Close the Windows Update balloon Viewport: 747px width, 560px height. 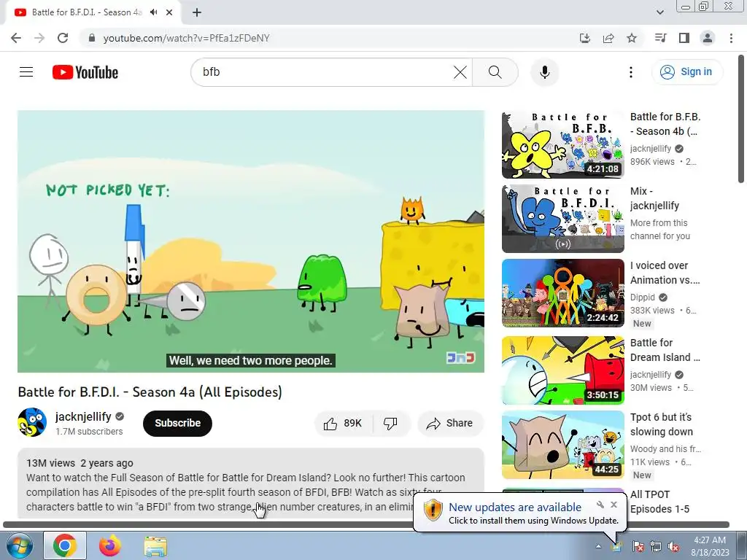614,505
